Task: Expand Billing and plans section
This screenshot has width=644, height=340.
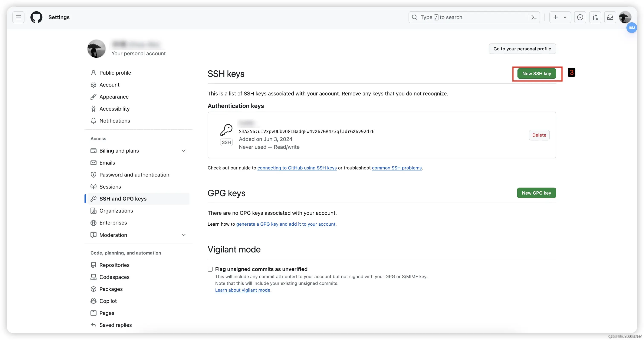Action: [184, 151]
